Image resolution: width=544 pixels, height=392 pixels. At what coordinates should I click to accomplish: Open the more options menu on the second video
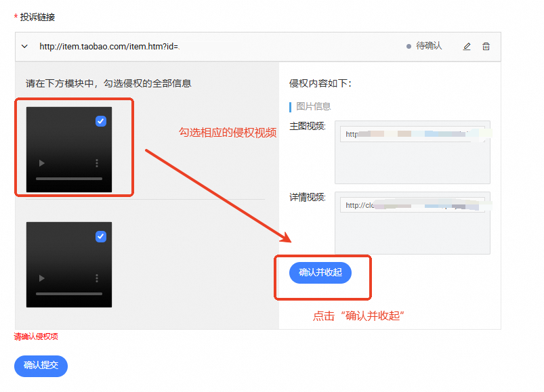point(97,278)
